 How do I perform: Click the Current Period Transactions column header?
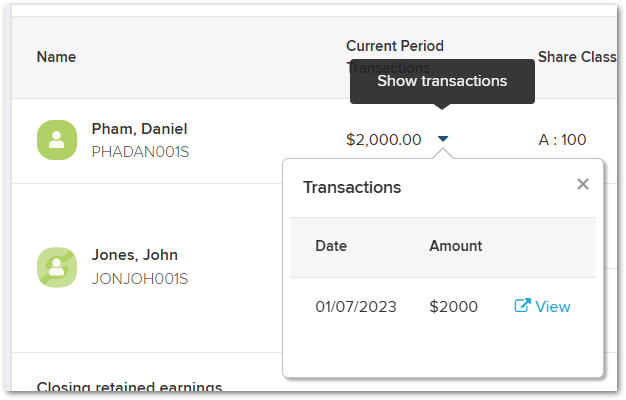click(395, 56)
